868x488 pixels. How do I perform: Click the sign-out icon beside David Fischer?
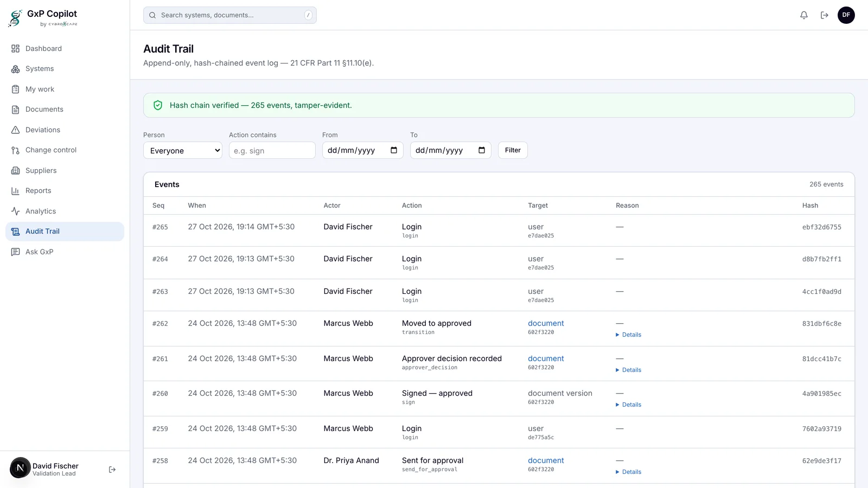coord(112,470)
